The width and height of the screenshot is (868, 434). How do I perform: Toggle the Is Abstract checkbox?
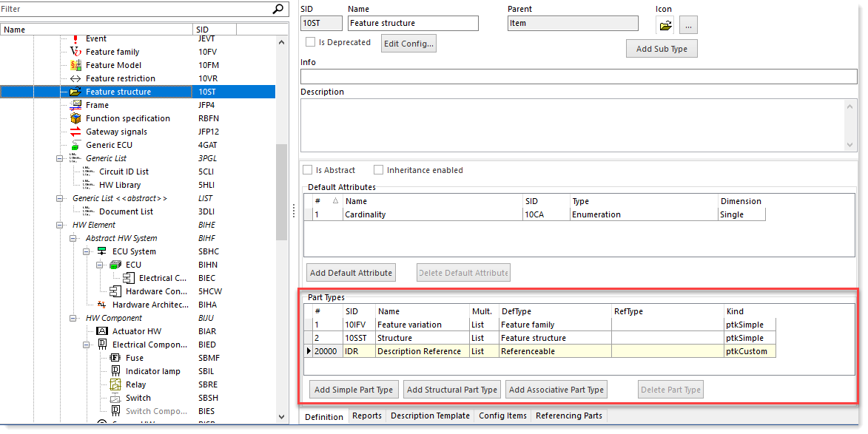306,170
